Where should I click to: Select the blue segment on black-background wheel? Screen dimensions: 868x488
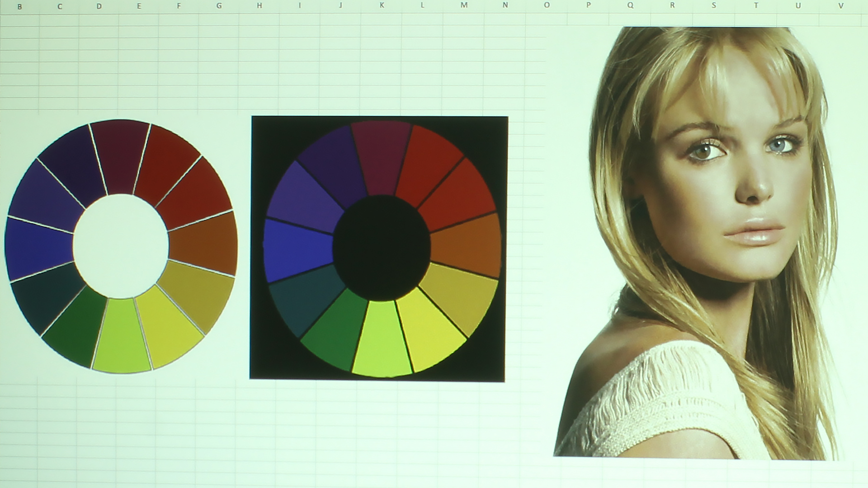297,249
